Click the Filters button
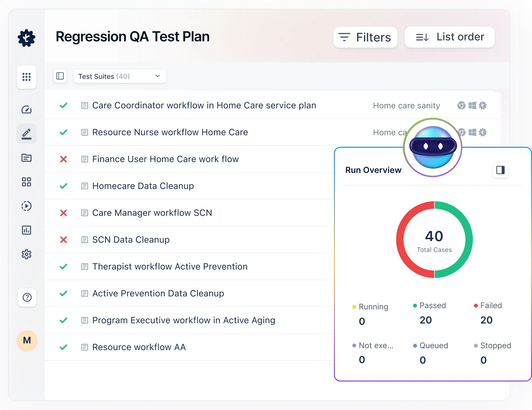 tap(365, 37)
